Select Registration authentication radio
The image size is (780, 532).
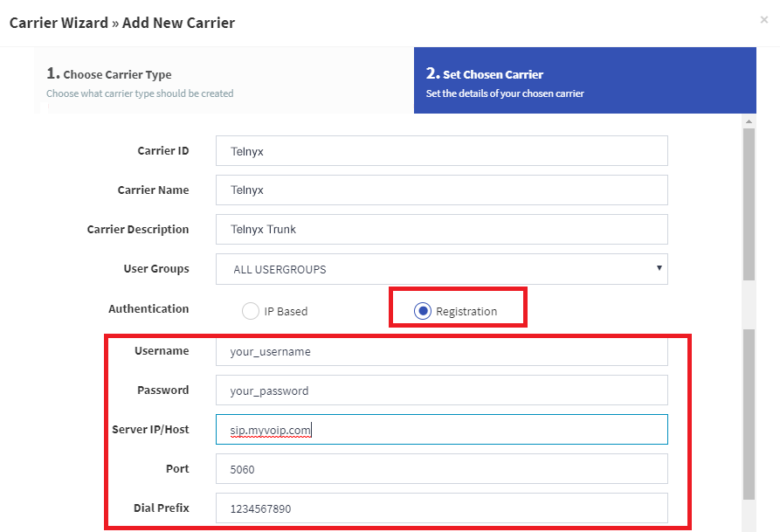(x=423, y=311)
